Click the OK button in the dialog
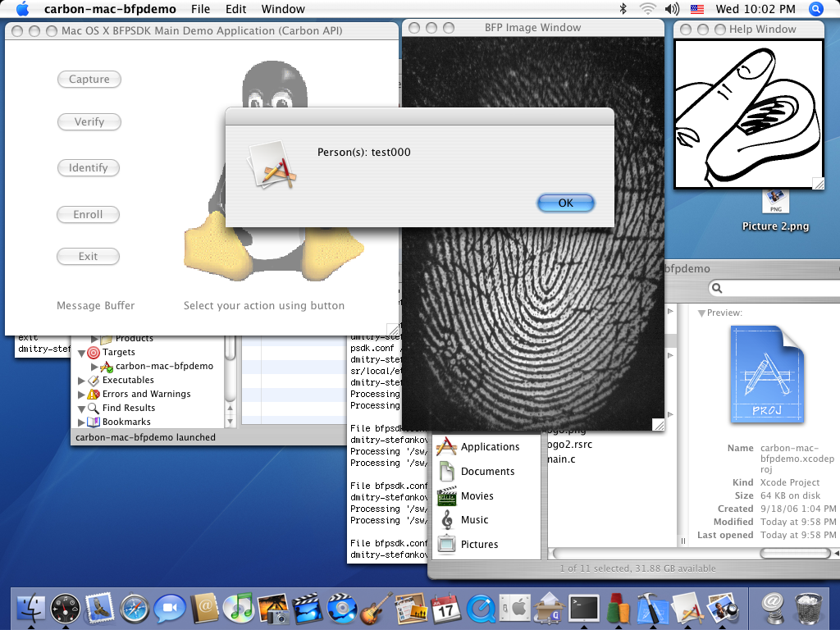 point(565,203)
